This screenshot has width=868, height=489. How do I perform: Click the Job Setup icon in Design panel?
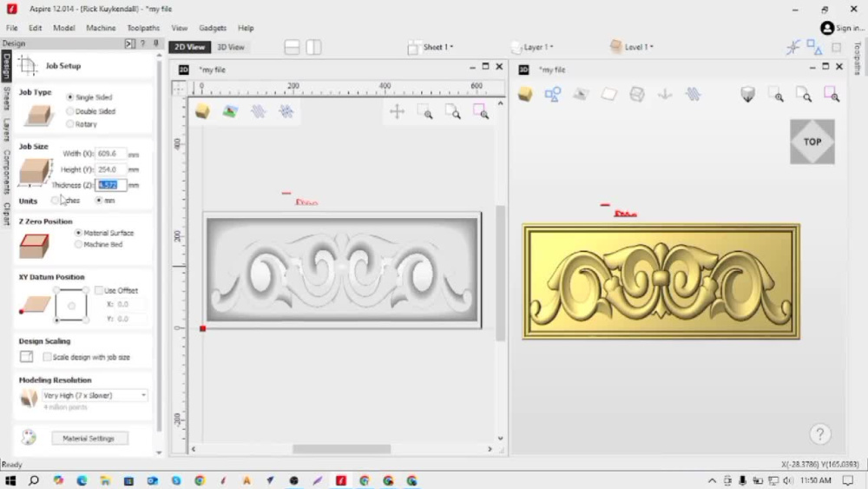[x=27, y=65]
